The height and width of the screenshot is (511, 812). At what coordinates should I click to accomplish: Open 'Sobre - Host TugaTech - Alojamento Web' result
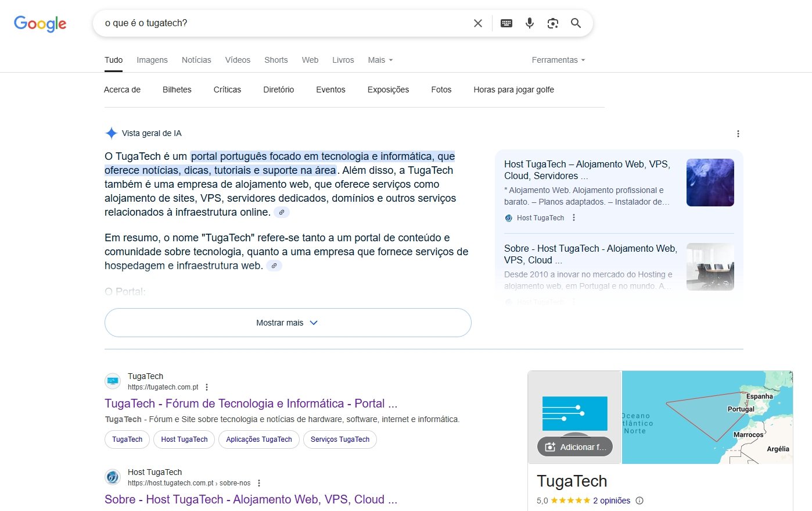(251, 499)
